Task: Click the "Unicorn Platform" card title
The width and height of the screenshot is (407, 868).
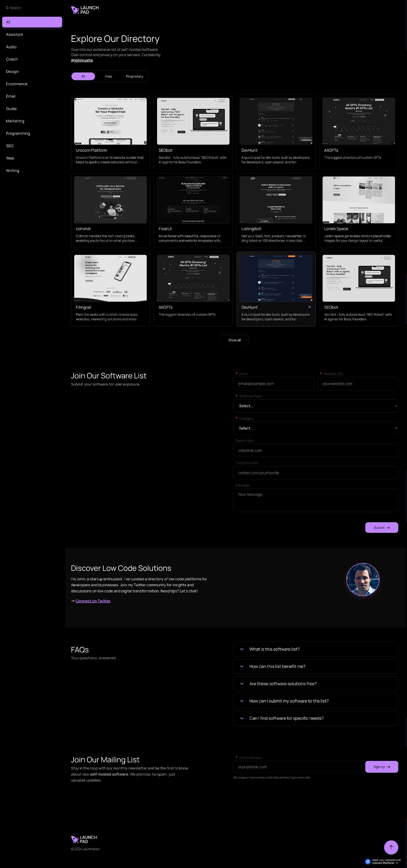Action: point(91,150)
